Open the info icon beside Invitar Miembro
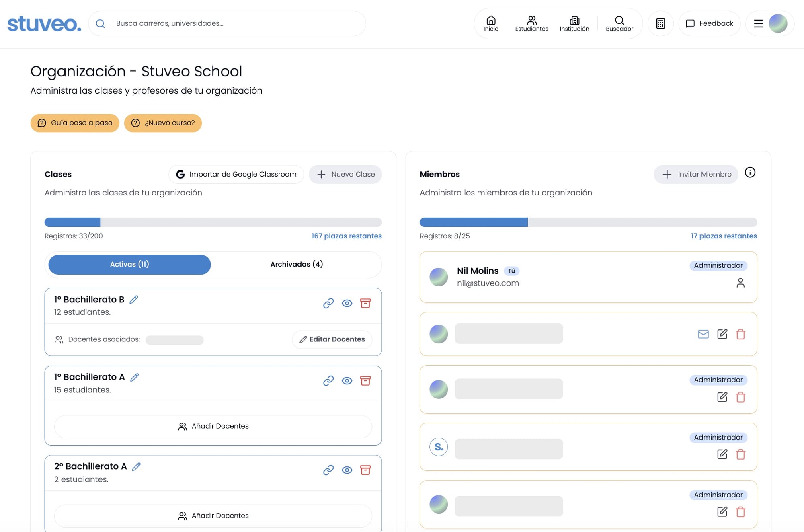The height and width of the screenshot is (532, 804). pyautogui.click(x=750, y=173)
